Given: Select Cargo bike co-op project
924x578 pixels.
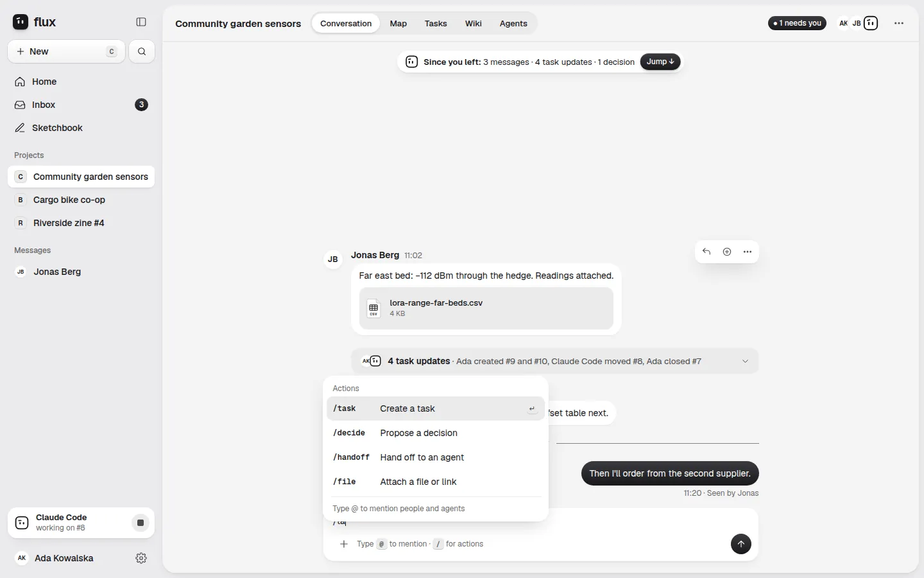Looking at the screenshot, I should [x=81, y=200].
